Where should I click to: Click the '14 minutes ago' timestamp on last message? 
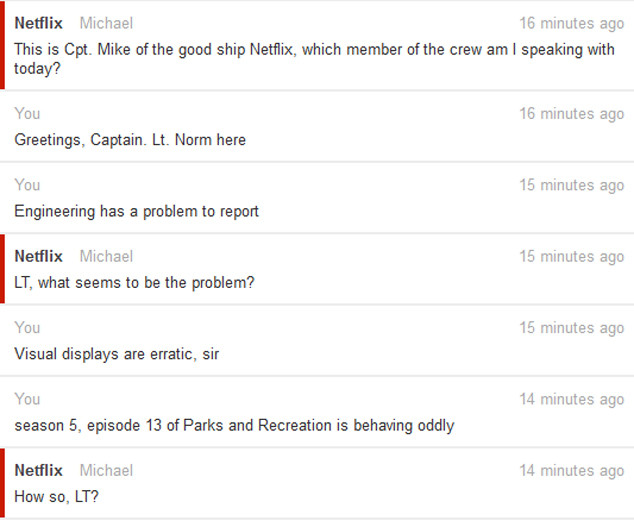tap(572, 471)
